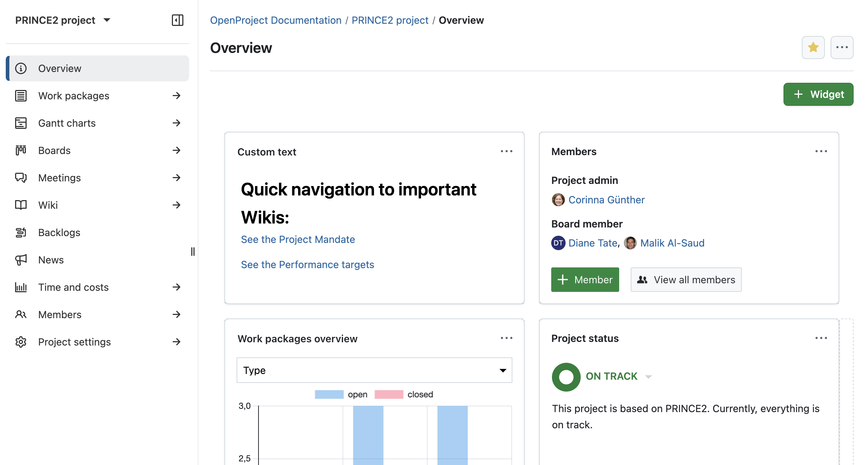Expand the ON TRACK status dropdown
The width and height of the screenshot is (868, 465).
649,376
